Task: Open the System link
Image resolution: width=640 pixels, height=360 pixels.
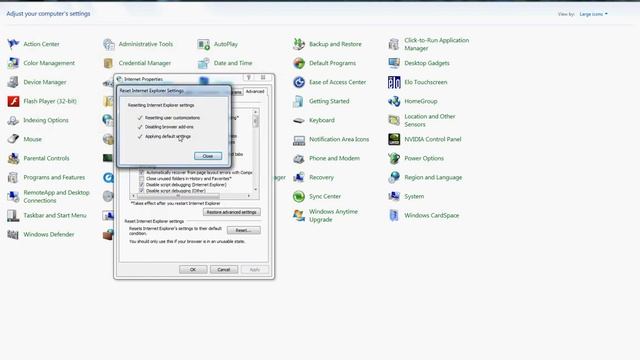Action: click(414, 196)
